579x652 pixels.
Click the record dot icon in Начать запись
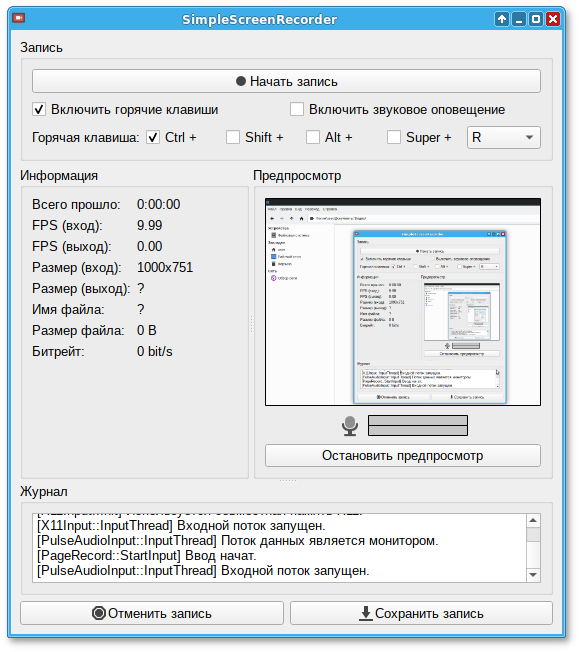pyautogui.click(x=241, y=81)
